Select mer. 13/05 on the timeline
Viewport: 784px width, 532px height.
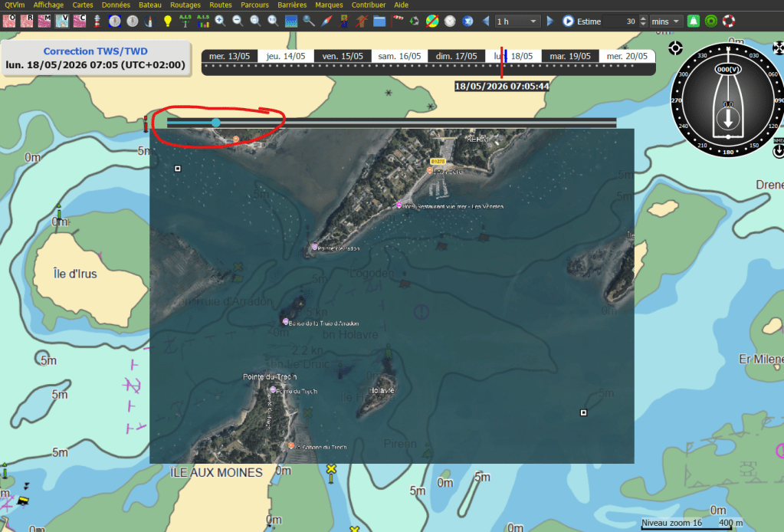click(x=229, y=56)
